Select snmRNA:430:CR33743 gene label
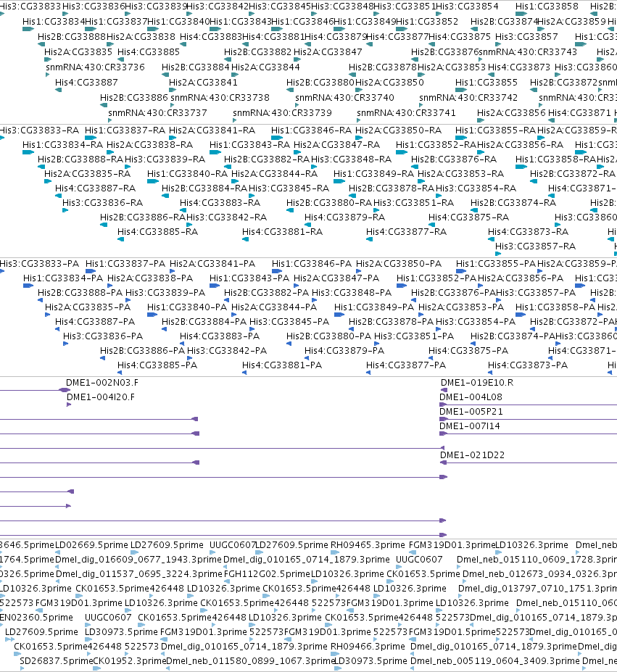617x672 pixels. pyautogui.click(x=528, y=52)
